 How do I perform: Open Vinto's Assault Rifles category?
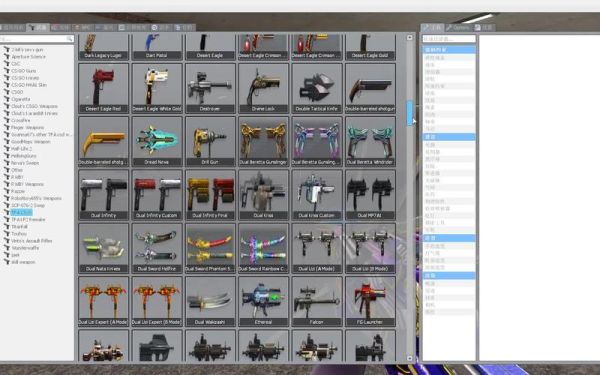pos(31,241)
